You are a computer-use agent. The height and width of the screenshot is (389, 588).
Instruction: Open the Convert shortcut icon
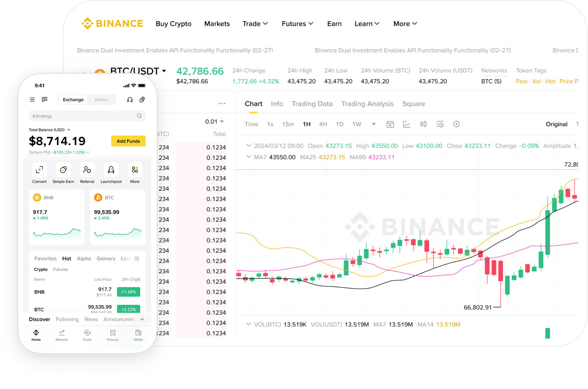39,170
